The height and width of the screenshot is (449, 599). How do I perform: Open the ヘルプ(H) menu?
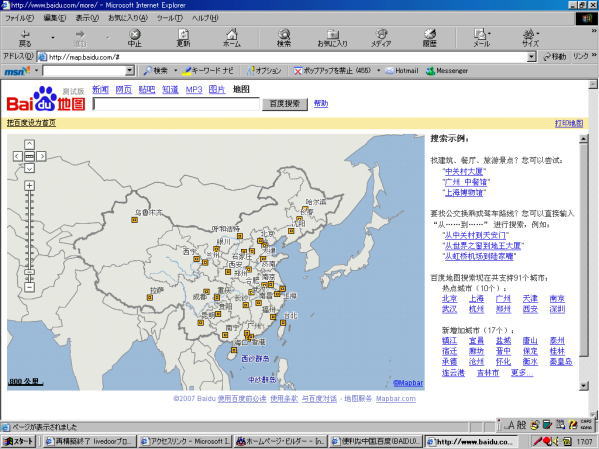point(205,18)
